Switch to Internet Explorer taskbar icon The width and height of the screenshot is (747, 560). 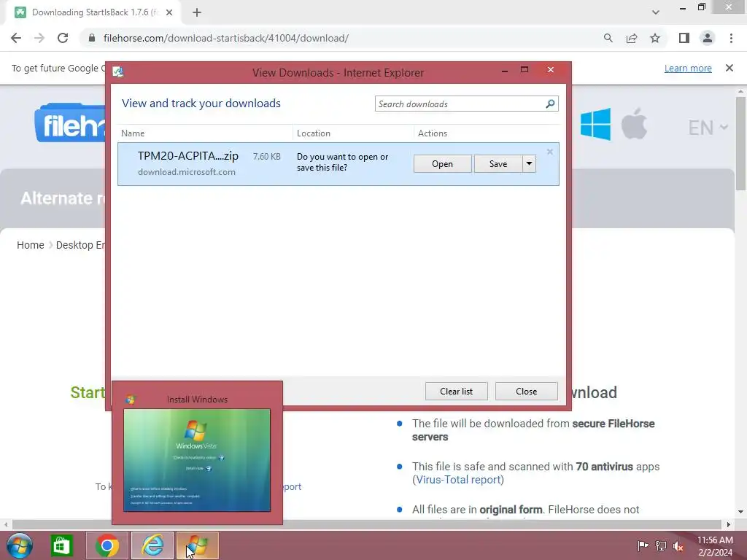pos(152,545)
